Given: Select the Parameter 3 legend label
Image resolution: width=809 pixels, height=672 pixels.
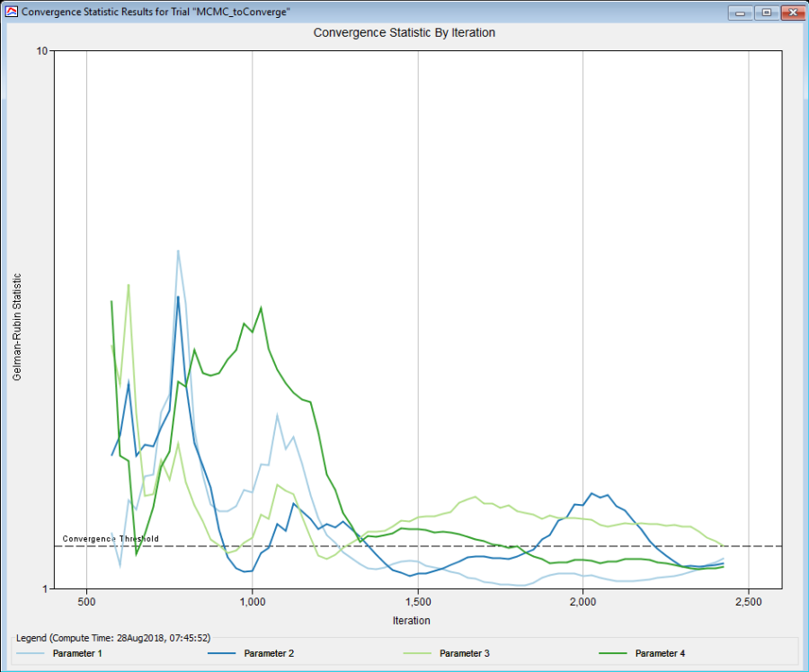Looking at the screenshot, I should 464,653.
